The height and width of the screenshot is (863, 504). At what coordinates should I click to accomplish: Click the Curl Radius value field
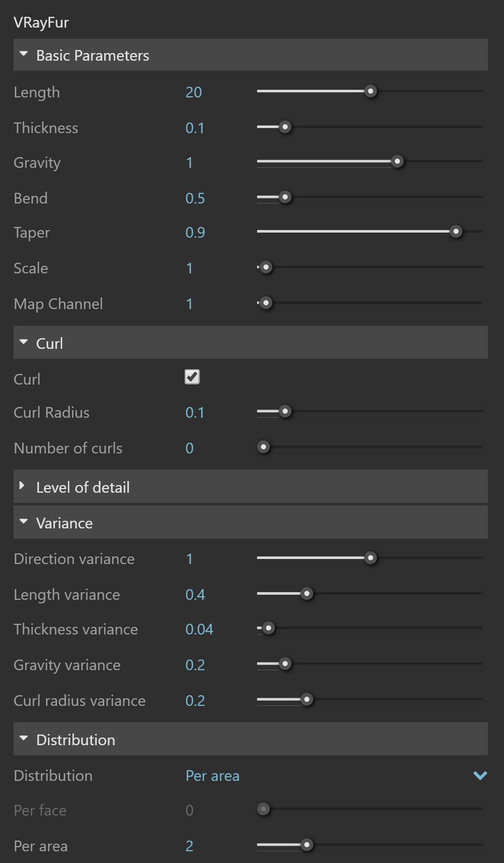195,412
